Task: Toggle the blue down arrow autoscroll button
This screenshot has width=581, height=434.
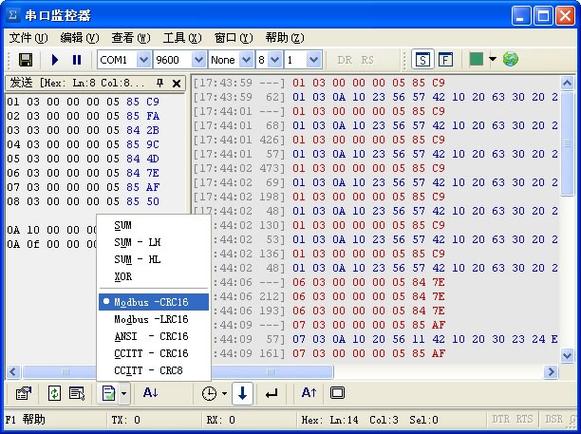Action: (x=243, y=393)
